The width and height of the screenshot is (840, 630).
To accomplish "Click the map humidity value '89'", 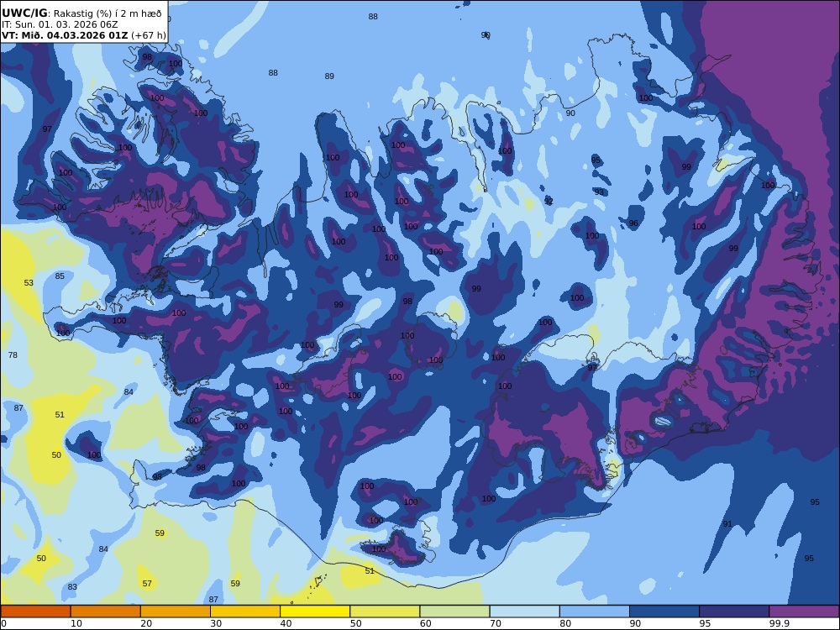I will 329,76.
